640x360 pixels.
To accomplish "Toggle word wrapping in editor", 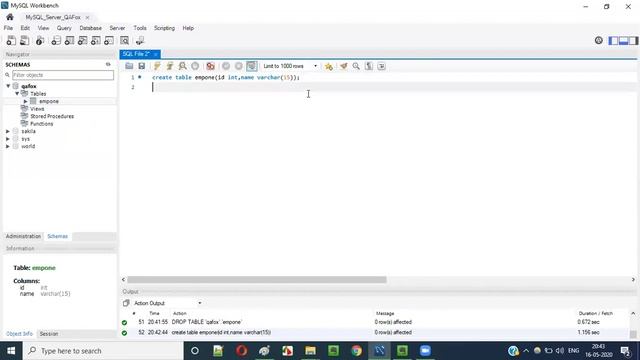I will coord(381,66).
